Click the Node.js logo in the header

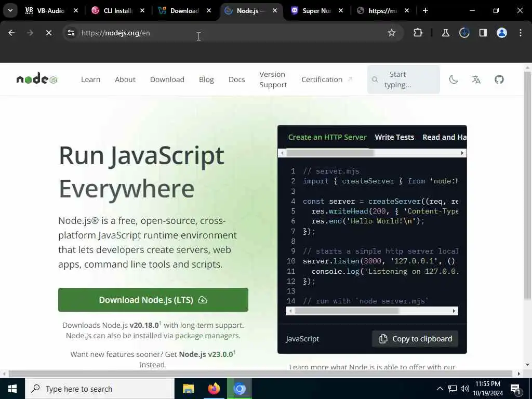click(37, 79)
